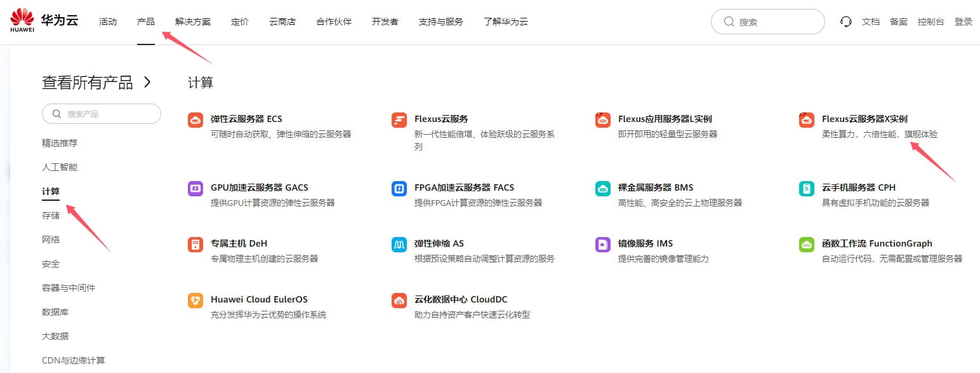Open the 云商店 menu item
Image resolution: width=980 pixels, height=373 pixels.
coord(282,20)
